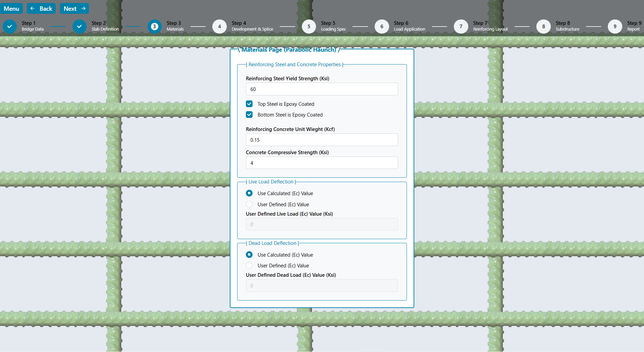Click the Step 2 Slab Definition checkmark icon
This screenshot has width=644, height=352.
pos(79,27)
